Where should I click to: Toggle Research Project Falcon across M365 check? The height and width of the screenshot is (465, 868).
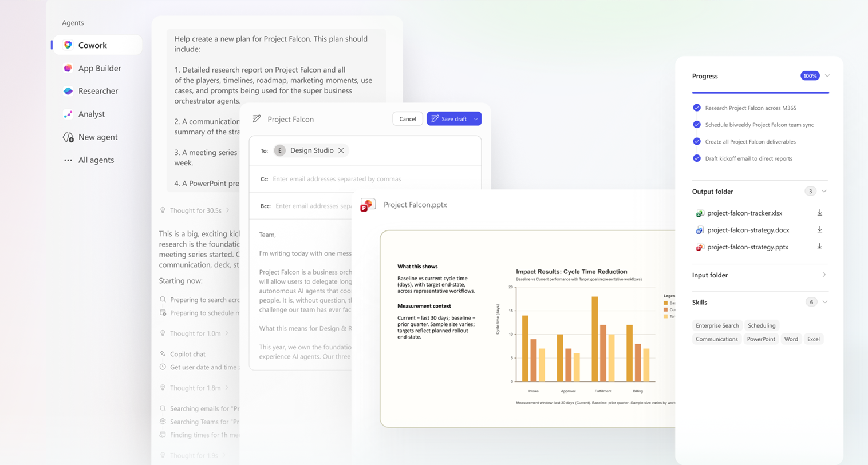click(697, 108)
